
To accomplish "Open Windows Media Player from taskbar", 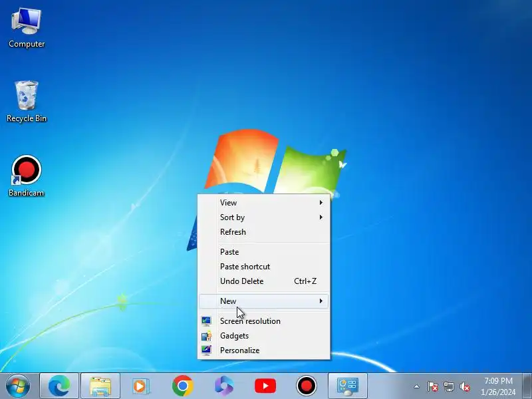I will click(140, 386).
